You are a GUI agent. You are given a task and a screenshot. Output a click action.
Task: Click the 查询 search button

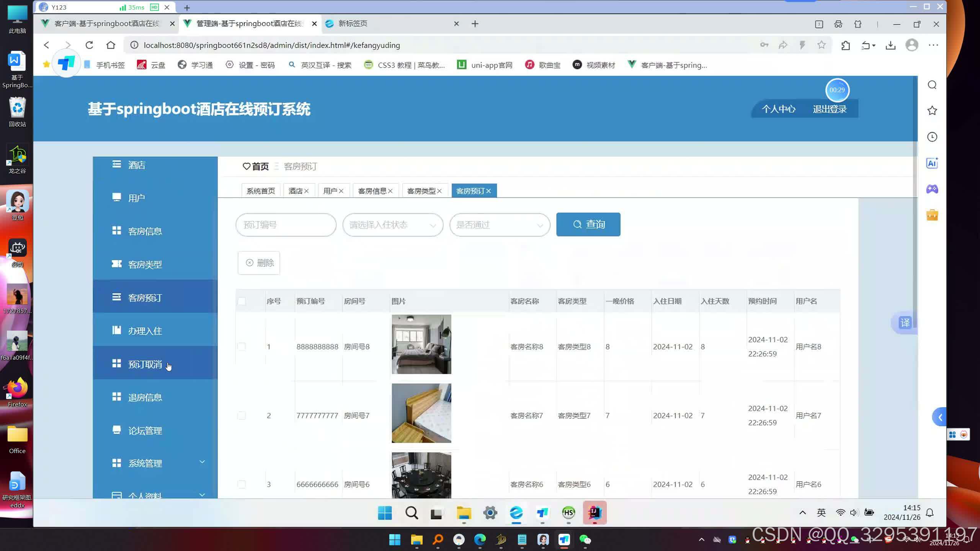[588, 225]
